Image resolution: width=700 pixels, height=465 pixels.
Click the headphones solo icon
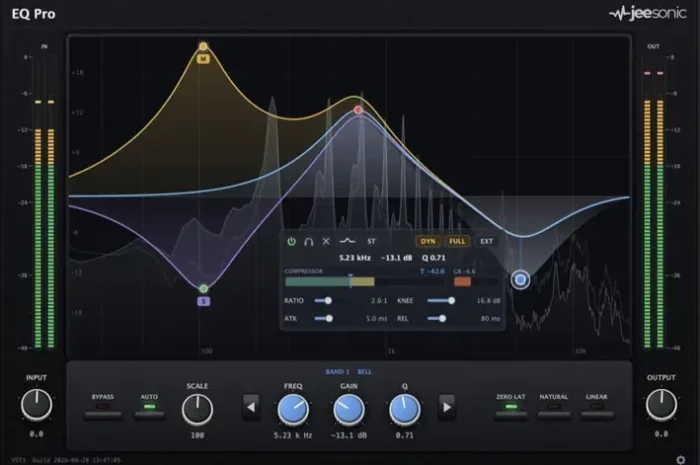pos(308,241)
